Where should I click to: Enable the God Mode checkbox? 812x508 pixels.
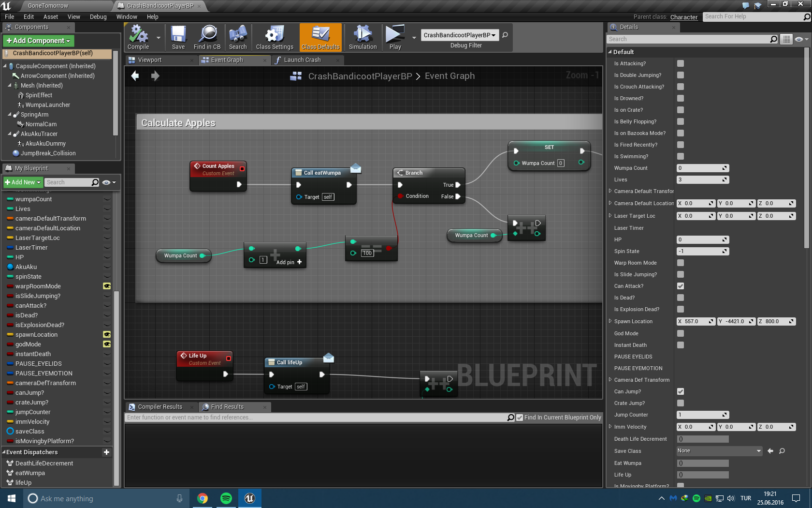coord(681,333)
